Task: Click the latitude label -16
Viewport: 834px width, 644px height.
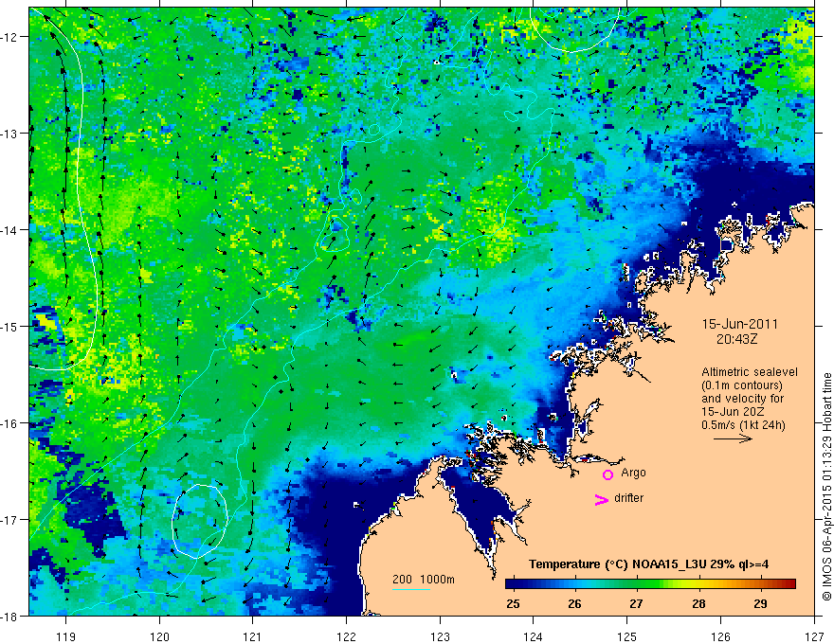Action: pos(10,423)
